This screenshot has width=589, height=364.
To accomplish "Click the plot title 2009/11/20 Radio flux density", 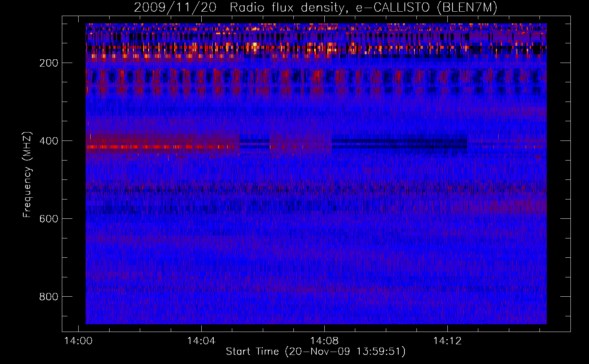I will pyautogui.click(x=316, y=7).
